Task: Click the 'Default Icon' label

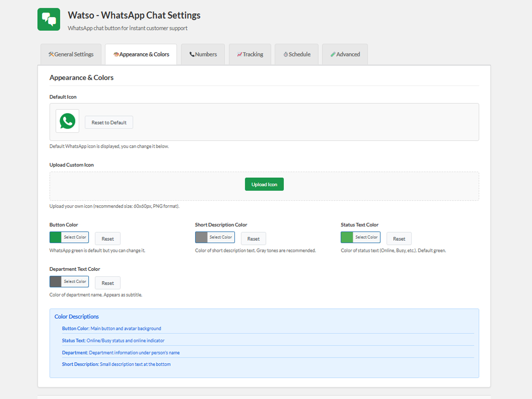Action: coord(63,97)
